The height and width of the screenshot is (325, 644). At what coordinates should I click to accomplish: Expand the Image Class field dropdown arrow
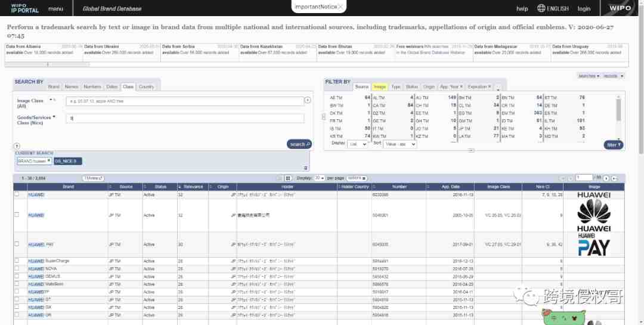[51, 100]
